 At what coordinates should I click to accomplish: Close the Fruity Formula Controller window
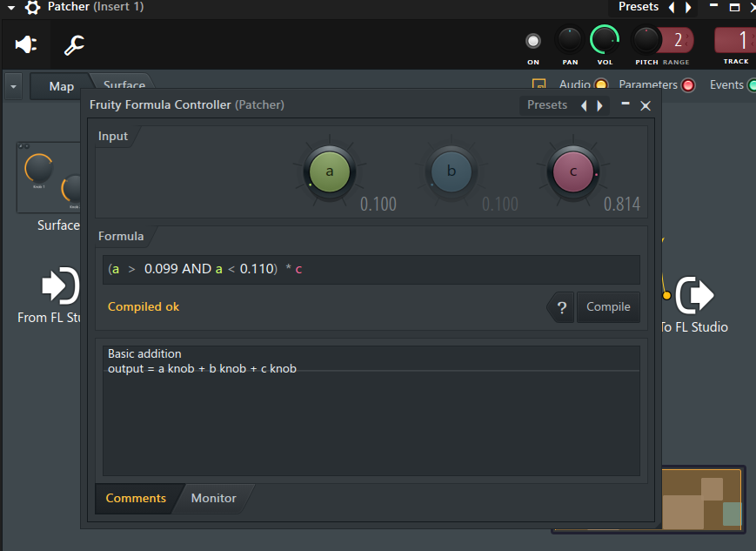pos(646,105)
